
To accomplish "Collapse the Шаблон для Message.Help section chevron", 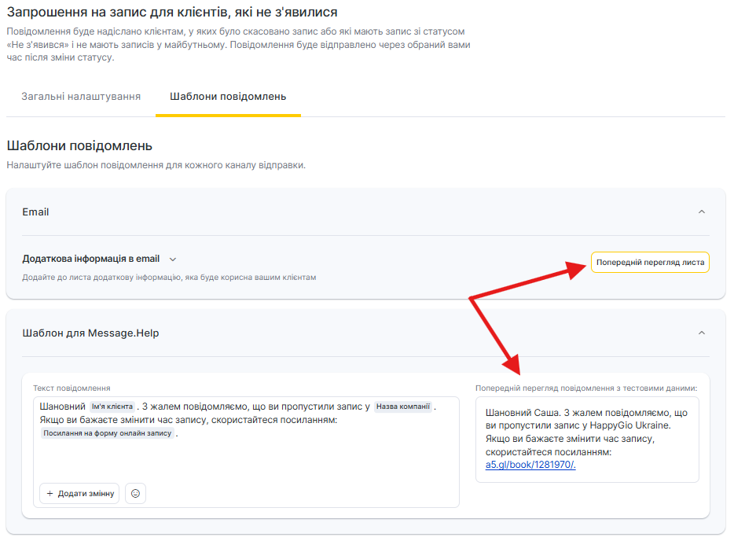I will [702, 333].
